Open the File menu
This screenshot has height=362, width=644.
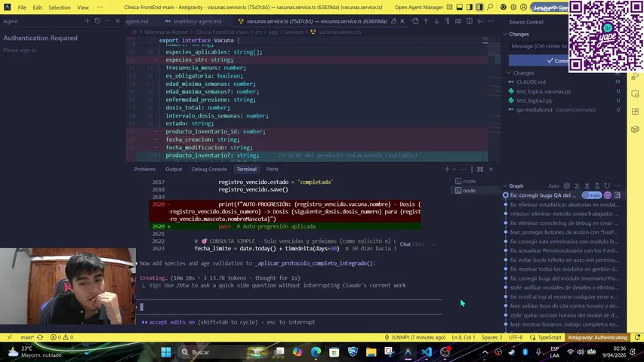pos(22,8)
